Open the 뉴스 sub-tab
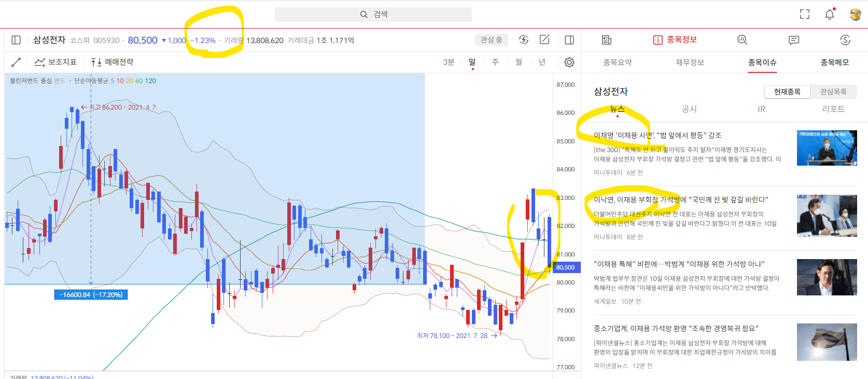868x379 pixels. point(617,109)
